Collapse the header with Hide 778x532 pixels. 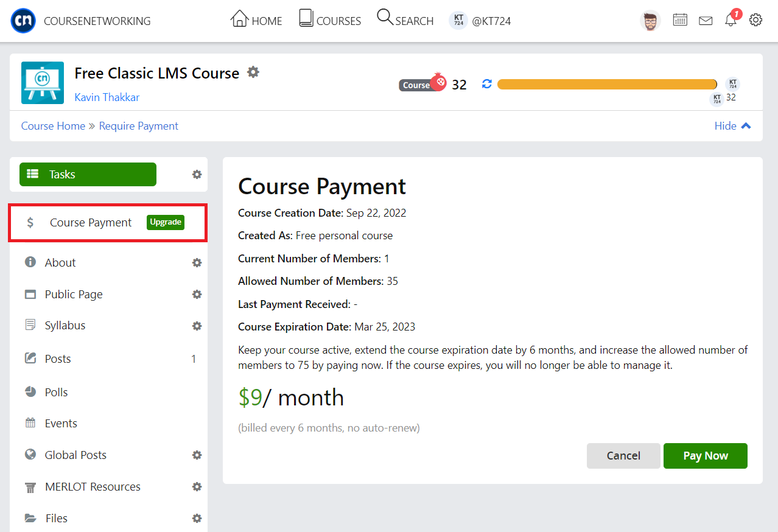pos(733,126)
